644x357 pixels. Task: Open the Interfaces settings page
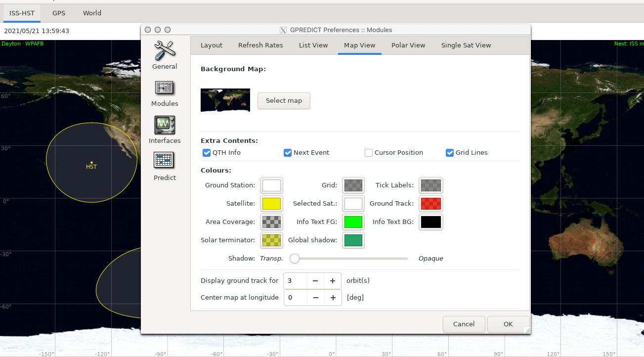point(164,129)
